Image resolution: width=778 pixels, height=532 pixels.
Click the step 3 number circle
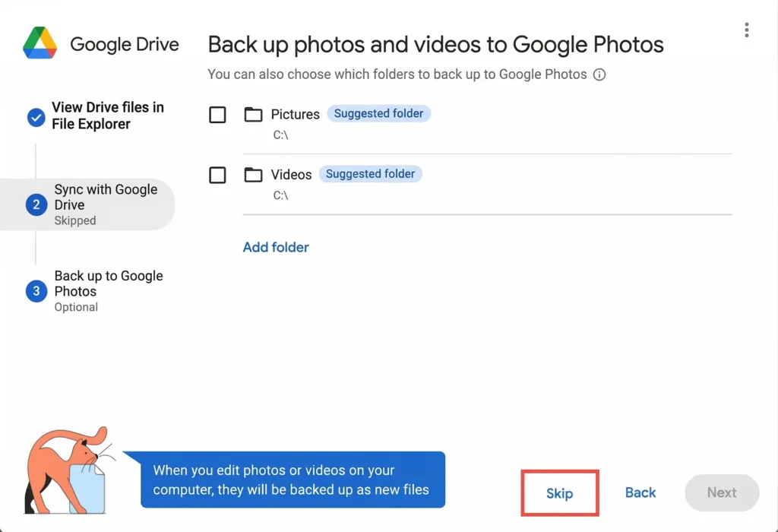click(36, 291)
